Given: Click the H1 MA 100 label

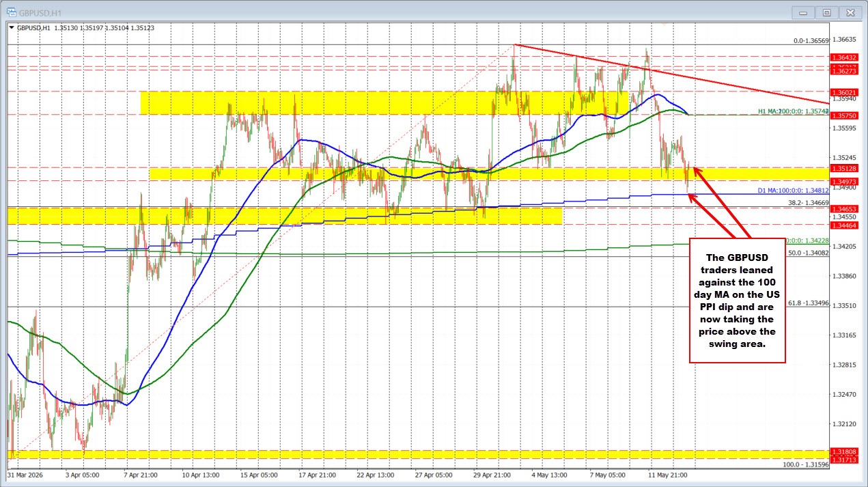Looking at the screenshot, I should 794,111.
